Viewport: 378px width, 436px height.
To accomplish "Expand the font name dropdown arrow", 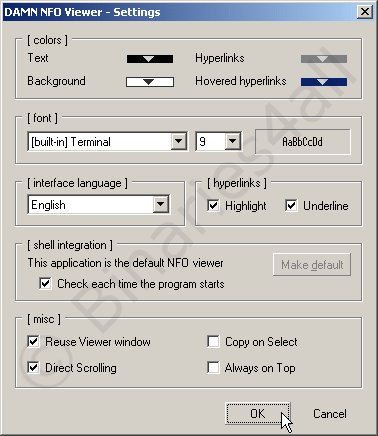I will (x=179, y=142).
